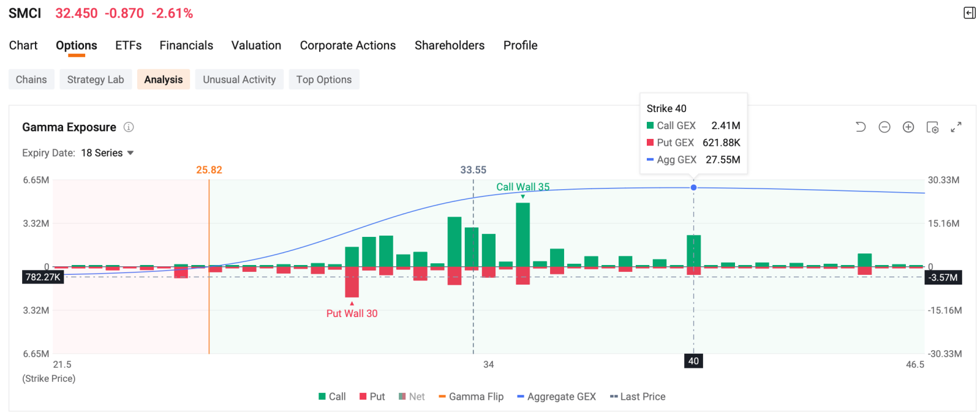Click the -2.61% percent change value

[x=172, y=13]
